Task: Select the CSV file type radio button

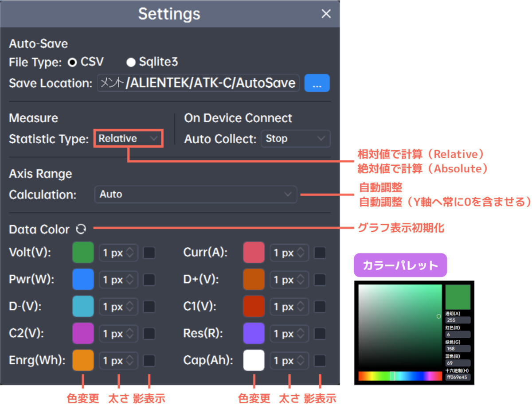Action: pyautogui.click(x=72, y=62)
